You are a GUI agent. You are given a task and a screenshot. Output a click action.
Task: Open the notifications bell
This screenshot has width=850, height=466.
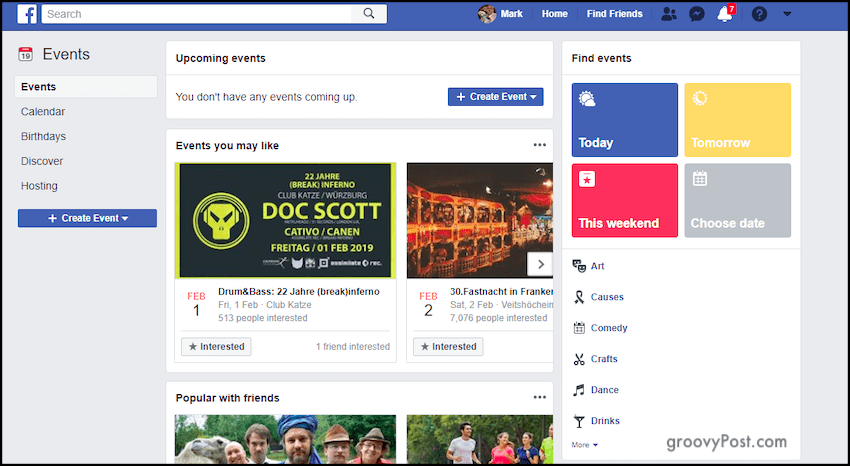tap(725, 14)
